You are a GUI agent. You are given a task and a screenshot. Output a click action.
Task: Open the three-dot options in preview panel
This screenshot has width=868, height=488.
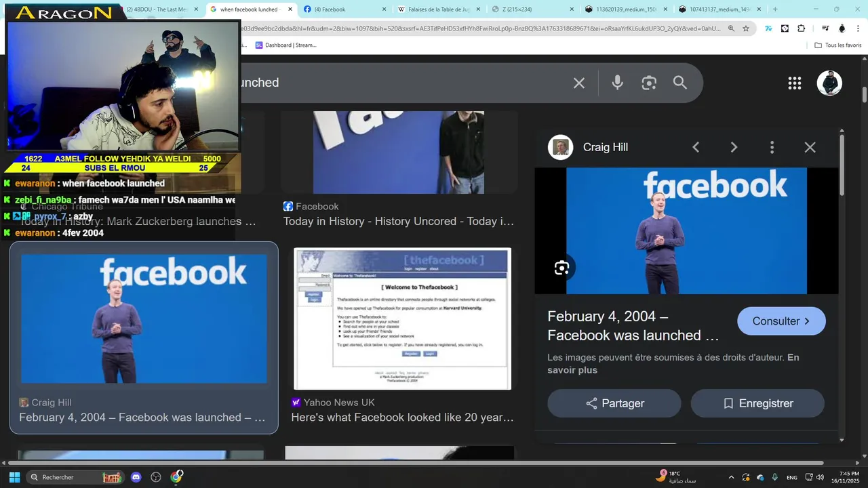click(x=772, y=147)
